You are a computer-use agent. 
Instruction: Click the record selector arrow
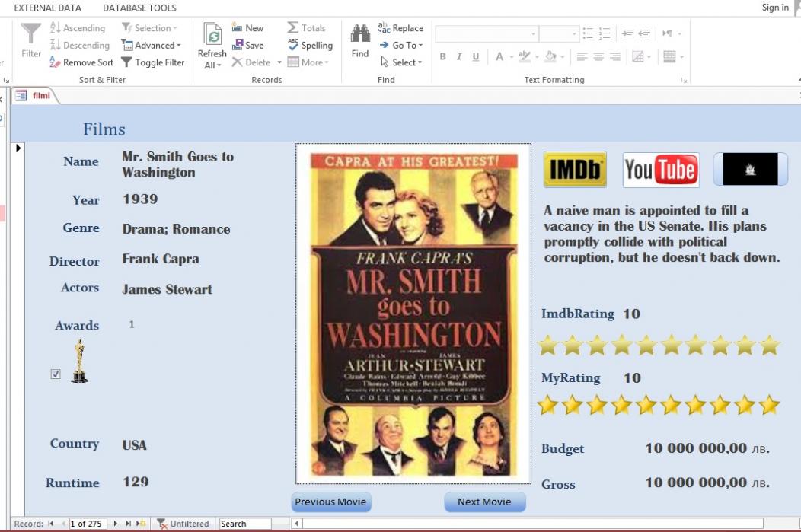click(18, 148)
